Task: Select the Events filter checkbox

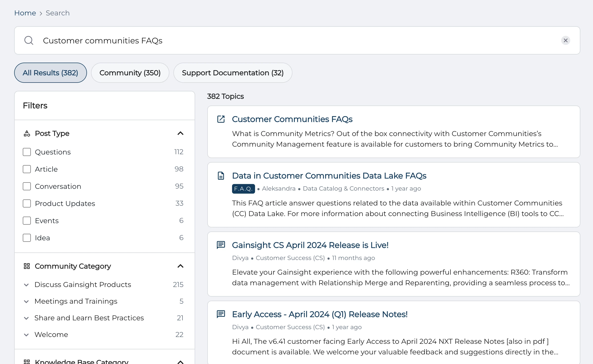Action: click(x=27, y=221)
